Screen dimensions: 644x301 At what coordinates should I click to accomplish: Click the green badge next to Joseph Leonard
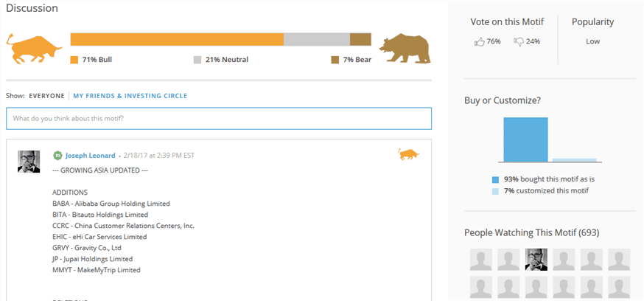pos(57,156)
